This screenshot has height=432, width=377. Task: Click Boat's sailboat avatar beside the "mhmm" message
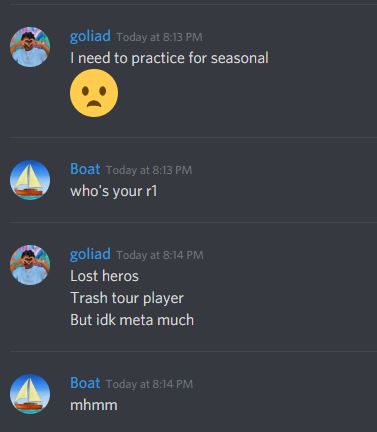(30, 394)
